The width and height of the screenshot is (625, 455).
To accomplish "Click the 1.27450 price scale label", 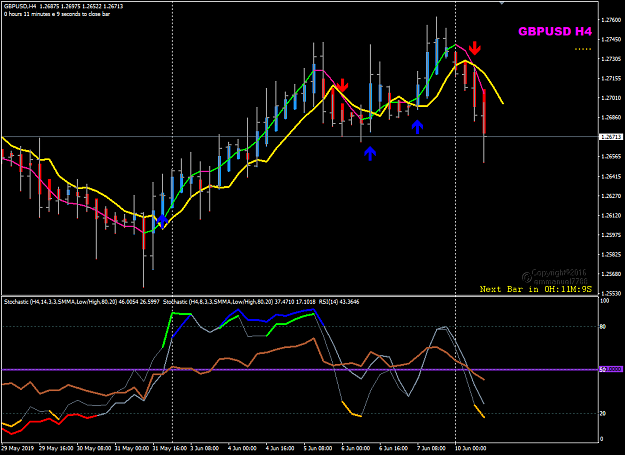I will [x=611, y=39].
